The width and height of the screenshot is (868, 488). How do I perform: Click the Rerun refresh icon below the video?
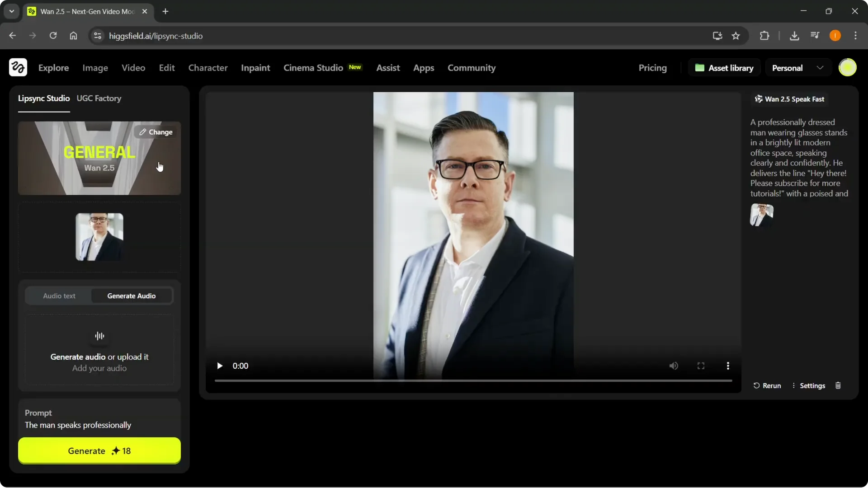(756, 385)
